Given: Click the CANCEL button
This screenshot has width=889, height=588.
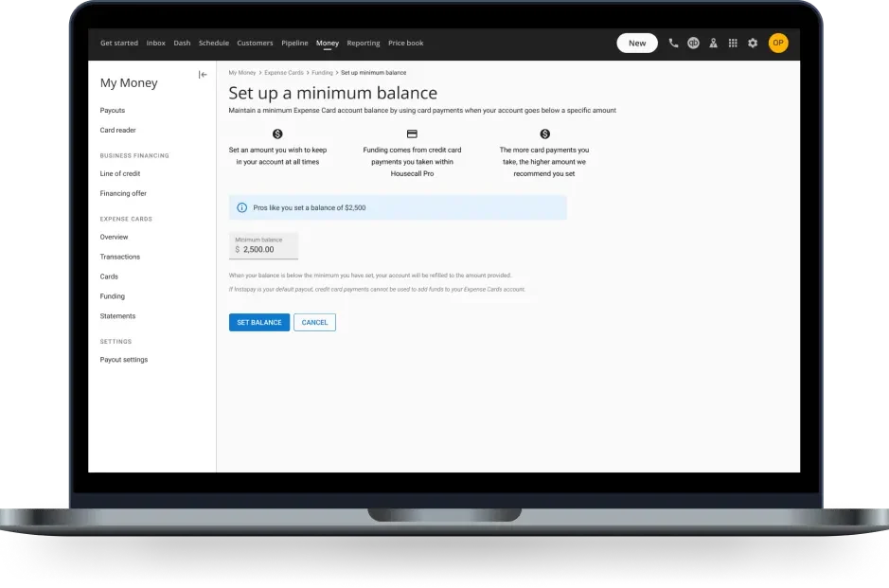Looking at the screenshot, I should [x=314, y=322].
